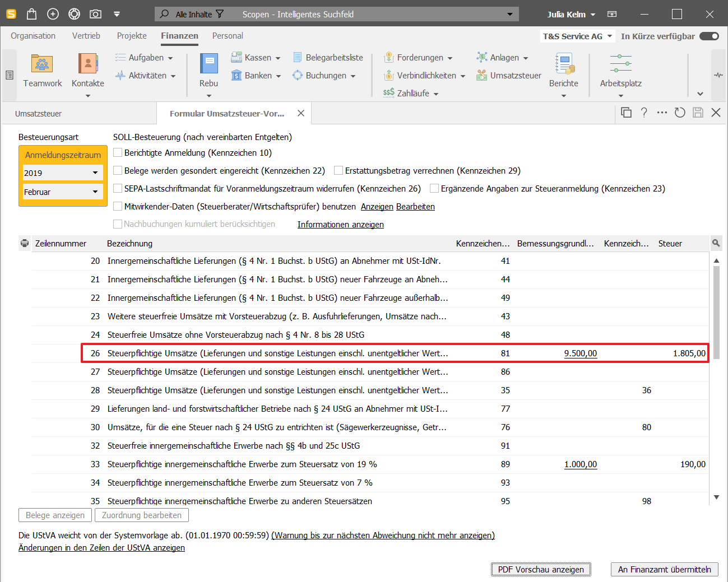The image size is (728, 582).
Task: Click the Scopen S logo icon
Action: coord(11,14)
